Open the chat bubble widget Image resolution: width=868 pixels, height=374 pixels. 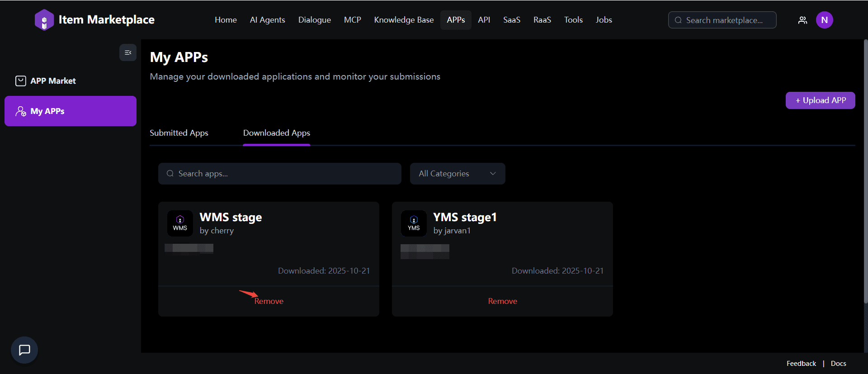point(24,350)
